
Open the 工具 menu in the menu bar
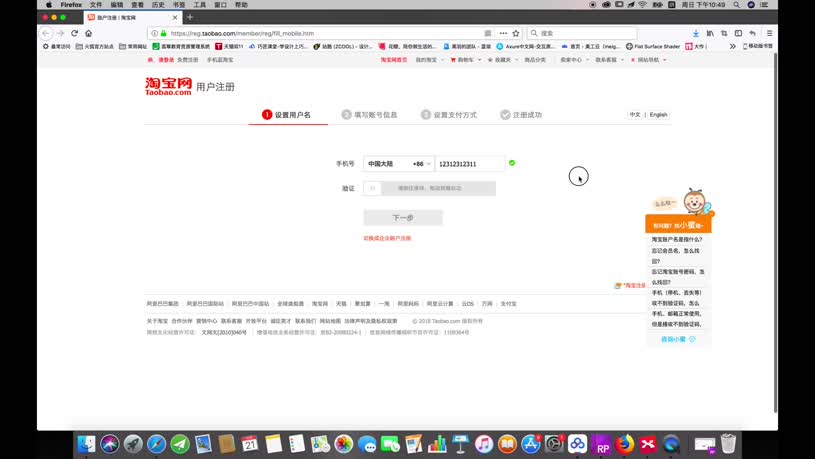click(x=200, y=5)
